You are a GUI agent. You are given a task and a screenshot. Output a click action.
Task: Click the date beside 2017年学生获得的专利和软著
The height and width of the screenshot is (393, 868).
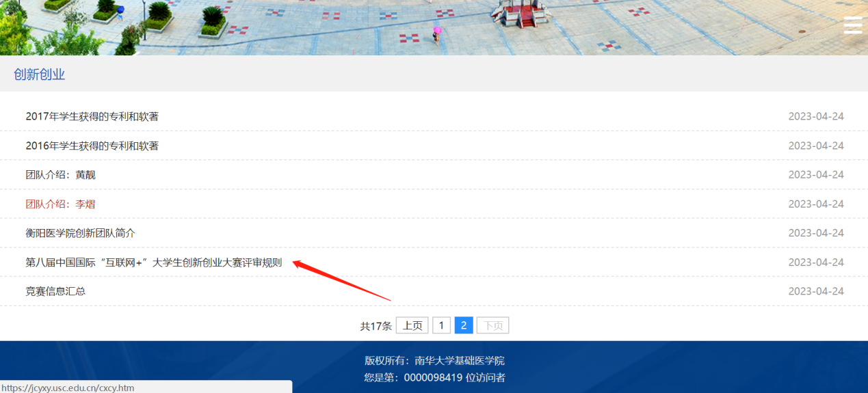(815, 117)
